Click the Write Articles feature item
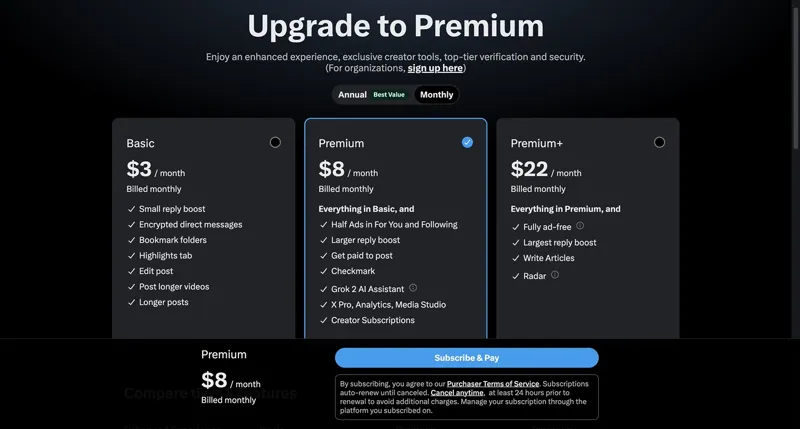 [x=548, y=258]
